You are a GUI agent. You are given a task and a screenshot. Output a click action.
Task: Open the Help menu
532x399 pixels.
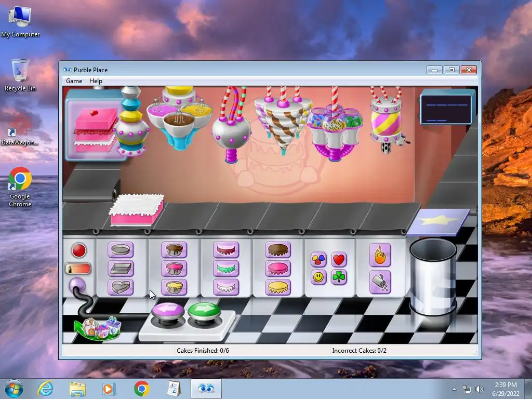(x=96, y=81)
